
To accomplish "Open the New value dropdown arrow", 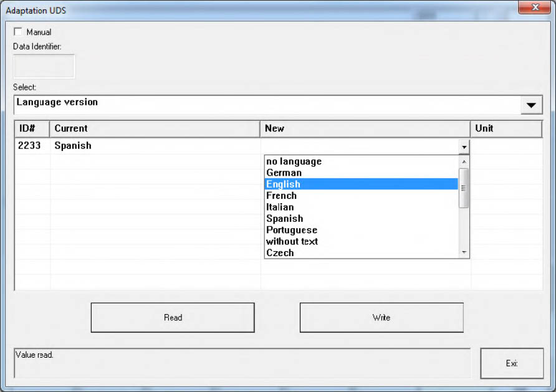I will (x=464, y=146).
